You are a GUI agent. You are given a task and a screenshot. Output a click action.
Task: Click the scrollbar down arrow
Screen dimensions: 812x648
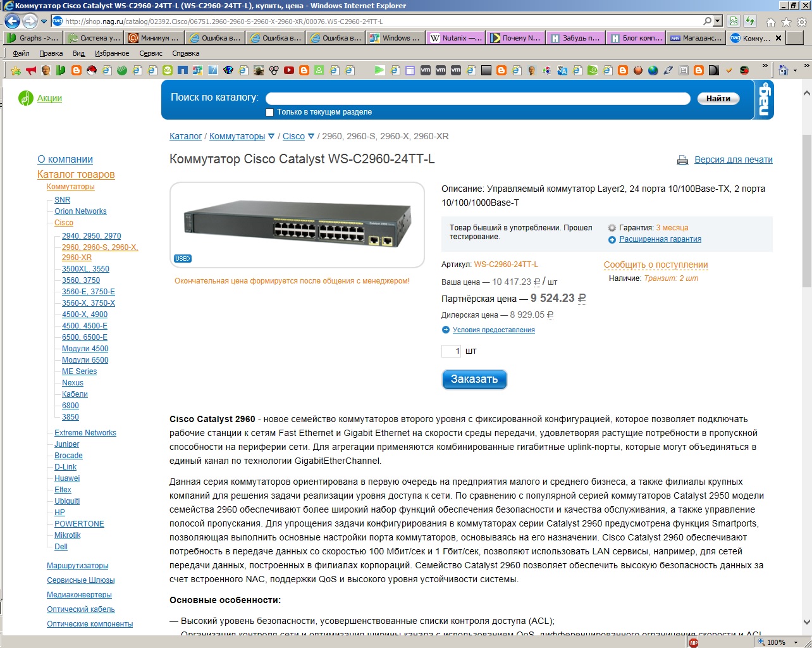click(806, 622)
